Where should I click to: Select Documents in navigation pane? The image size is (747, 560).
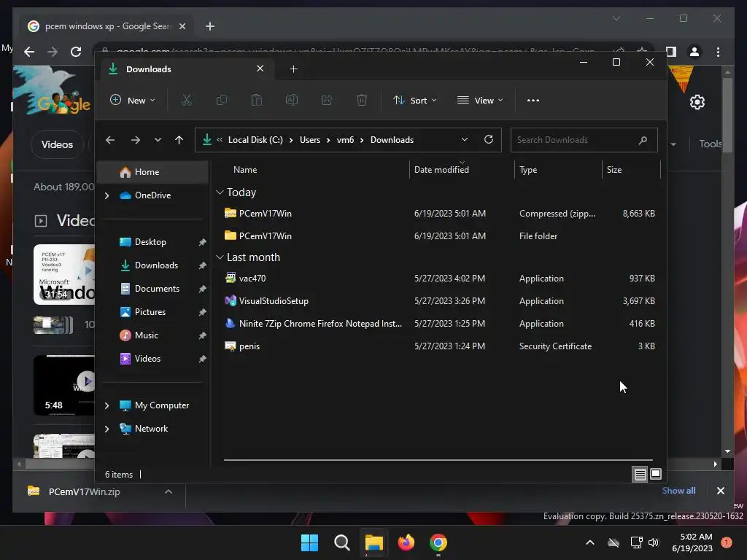(x=152, y=289)
